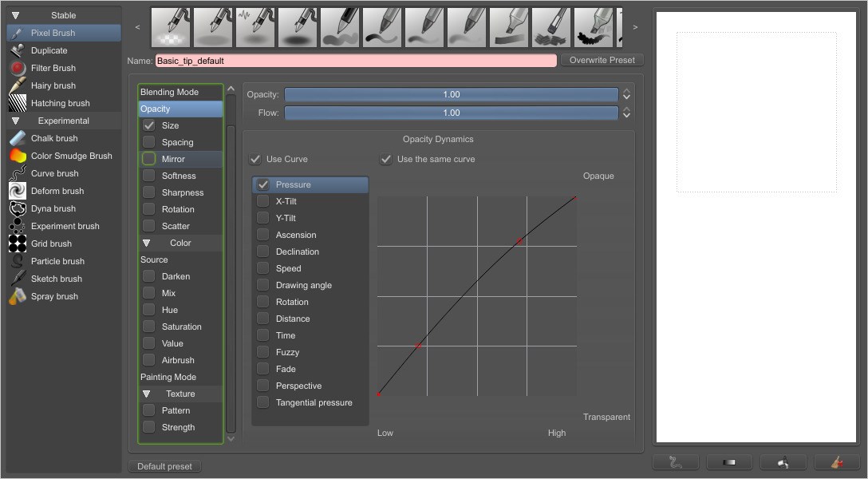Click the squiggly stroke preview button
868x479 pixels.
pyautogui.click(x=675, y=462)
